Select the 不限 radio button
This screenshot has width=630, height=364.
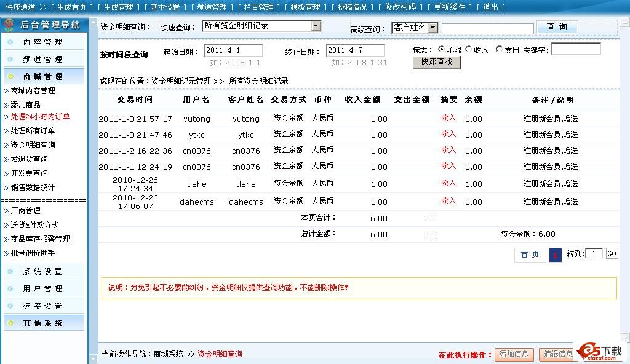pyautogui.click(x=441, y=50)
